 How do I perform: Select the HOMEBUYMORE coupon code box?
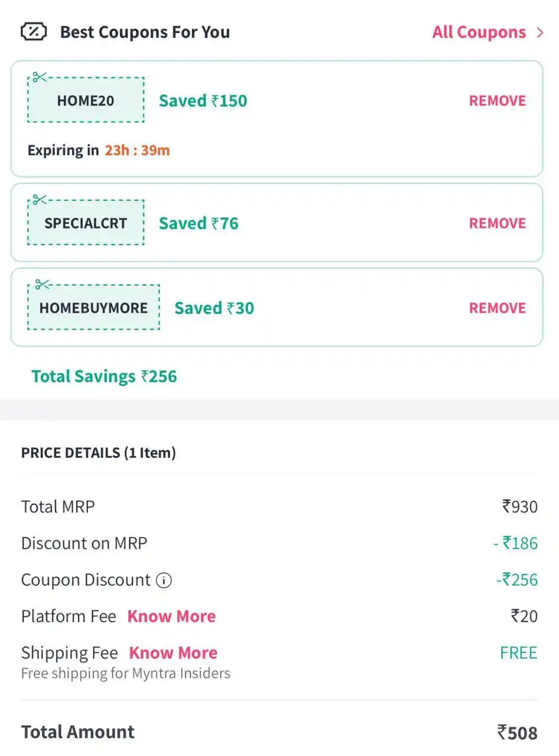(x=93, y=307)
